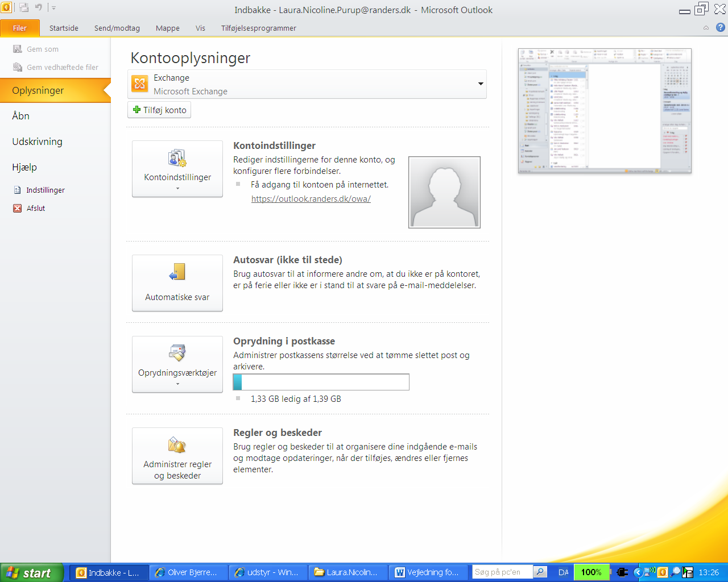Open the Customize Quick Access Toolbar arrow
This screenshot has height=582, width=728.
tap(53, 8)
